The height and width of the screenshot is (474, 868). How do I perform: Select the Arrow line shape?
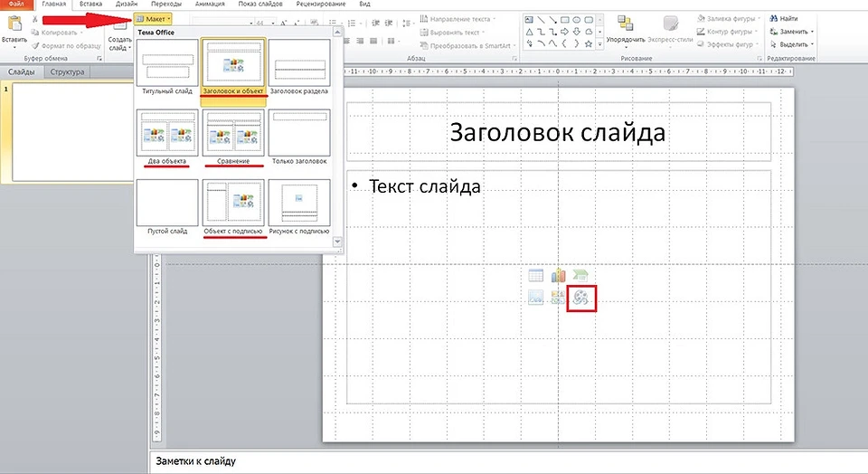click(552, 20)
